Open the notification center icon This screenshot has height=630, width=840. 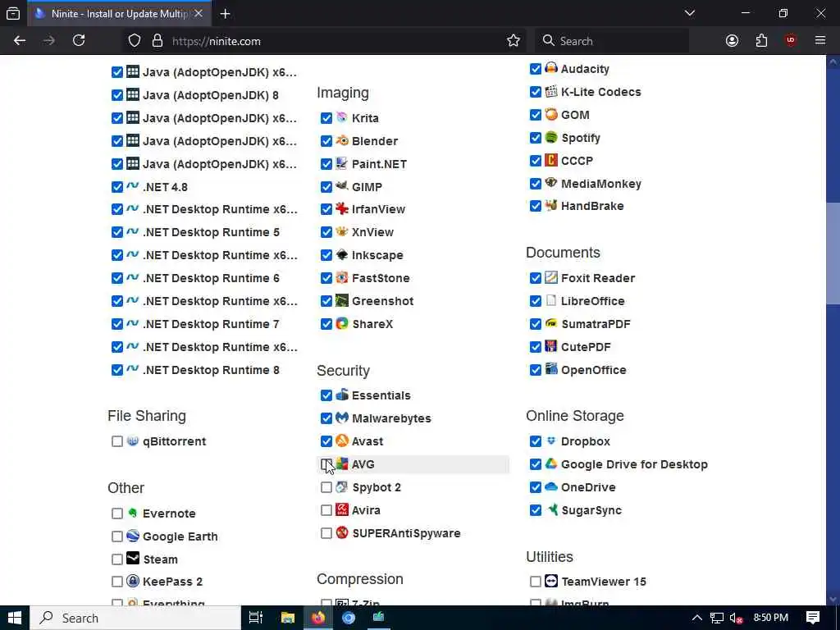[x=813, y=618]
